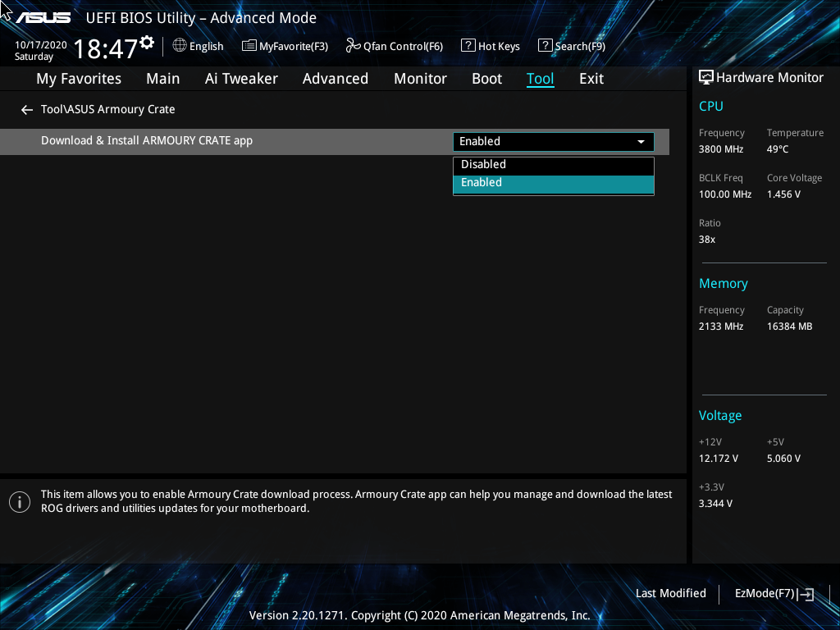Select the Tool tab
The image size is (840, 630).
[x=540, y=79]
